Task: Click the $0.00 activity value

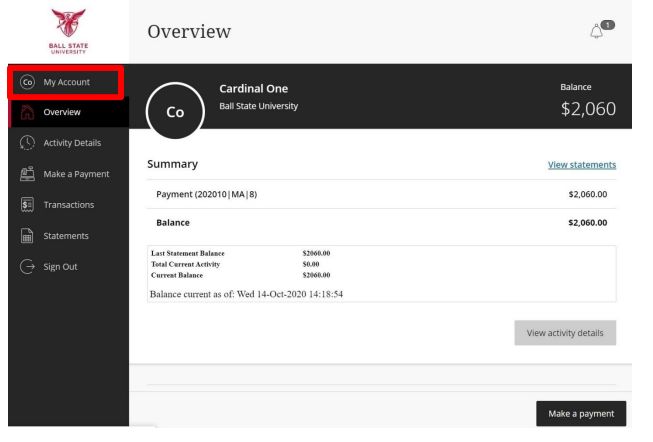Action: (311, 264)
